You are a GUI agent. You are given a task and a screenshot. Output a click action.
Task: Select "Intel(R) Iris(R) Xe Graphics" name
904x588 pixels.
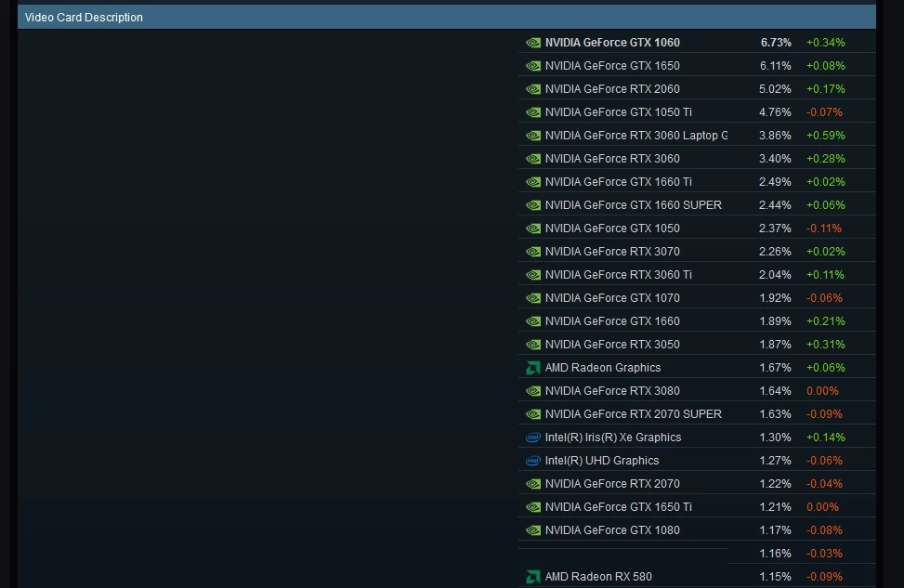(x=613, y=438)
